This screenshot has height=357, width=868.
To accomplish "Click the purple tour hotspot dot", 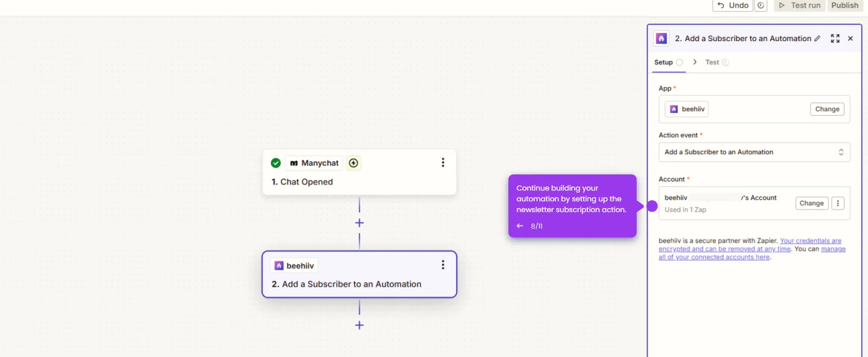I will tap(652, 206).
